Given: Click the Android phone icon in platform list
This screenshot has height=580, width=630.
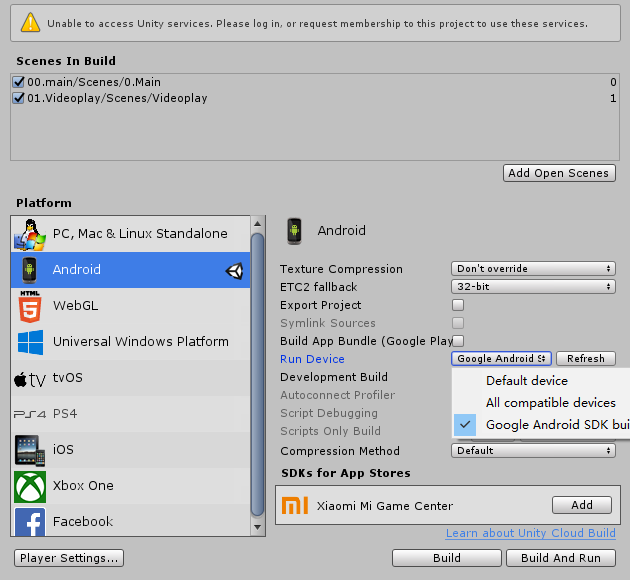Looking at the screenshot, I should click(x=29, y=270).
